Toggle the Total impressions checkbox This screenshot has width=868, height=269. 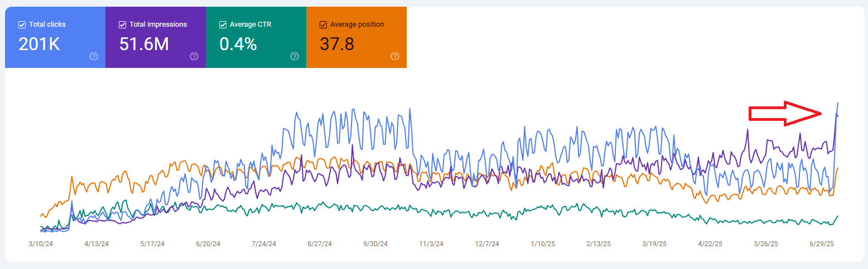coord(122,25)
